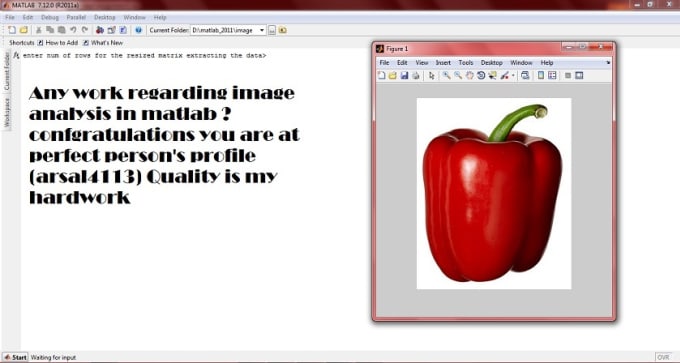Create a new script in MATLAB toolbar
680x363 pixels.
click(12, 30)
